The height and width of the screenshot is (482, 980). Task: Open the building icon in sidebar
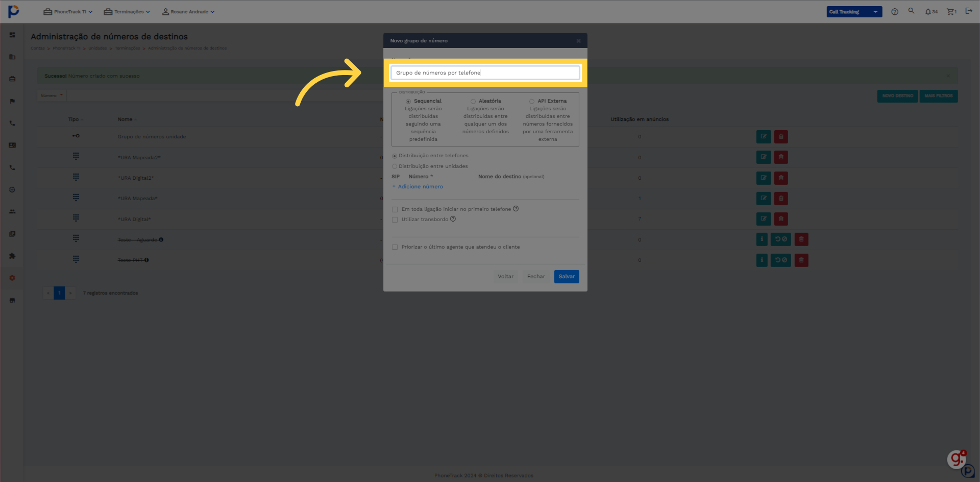pyautogui.click(x=12, y=57)
